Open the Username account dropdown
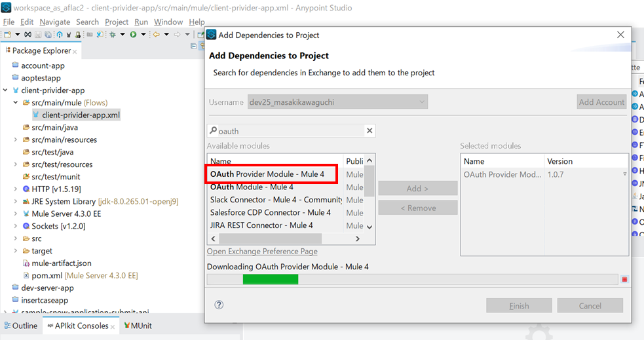Image resolution: width=644 pixels, height=340 pixels. point(420,102)
